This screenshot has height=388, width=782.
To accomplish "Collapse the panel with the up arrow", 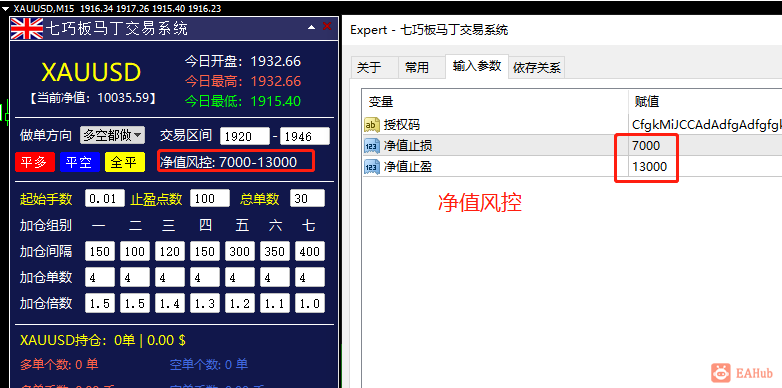I will click(x=311, y=27).
